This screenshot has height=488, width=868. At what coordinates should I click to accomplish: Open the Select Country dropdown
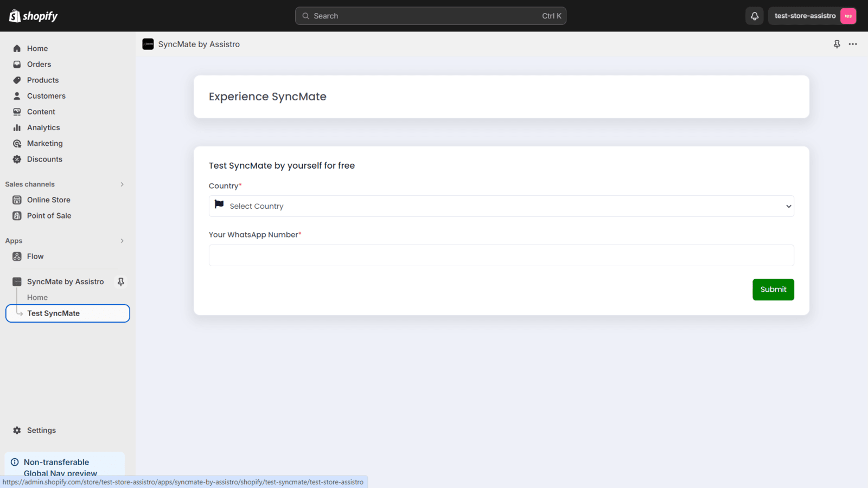click(x=501, y=206)
